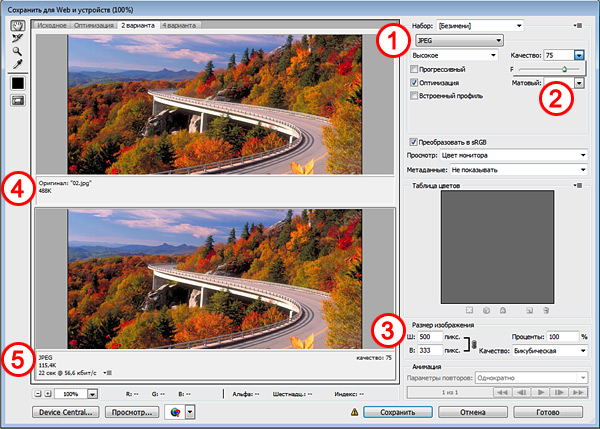Switch to the Оптимизация tab
Screen dimensions: 600x429
[94, 25]
